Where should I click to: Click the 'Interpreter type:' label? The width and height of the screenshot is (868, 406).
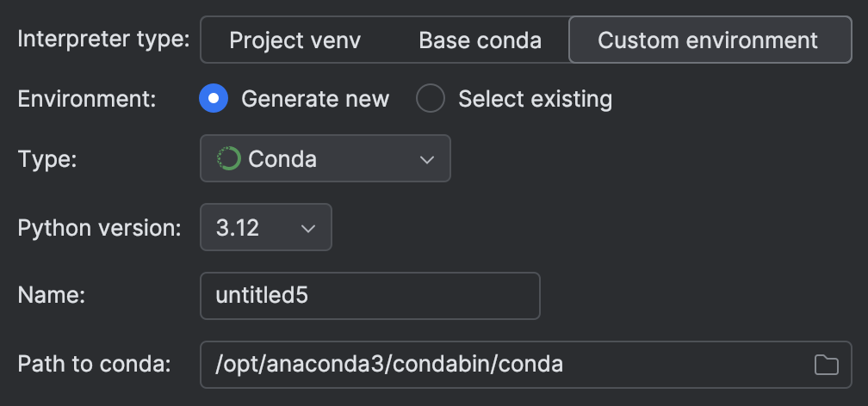coord(103,40)
